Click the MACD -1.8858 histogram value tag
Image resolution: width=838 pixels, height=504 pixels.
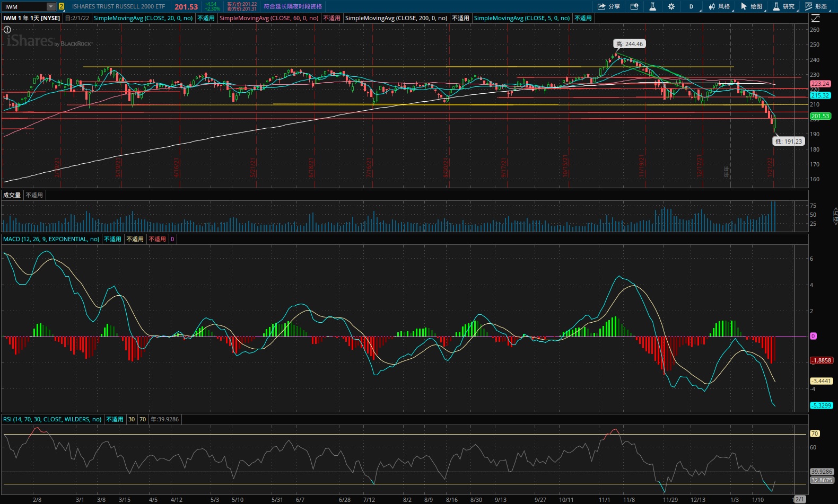coord(822,360)
